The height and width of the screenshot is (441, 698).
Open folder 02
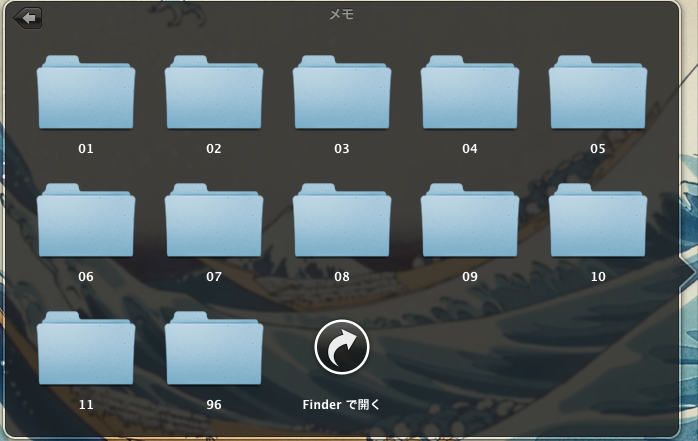click(214, 93)
